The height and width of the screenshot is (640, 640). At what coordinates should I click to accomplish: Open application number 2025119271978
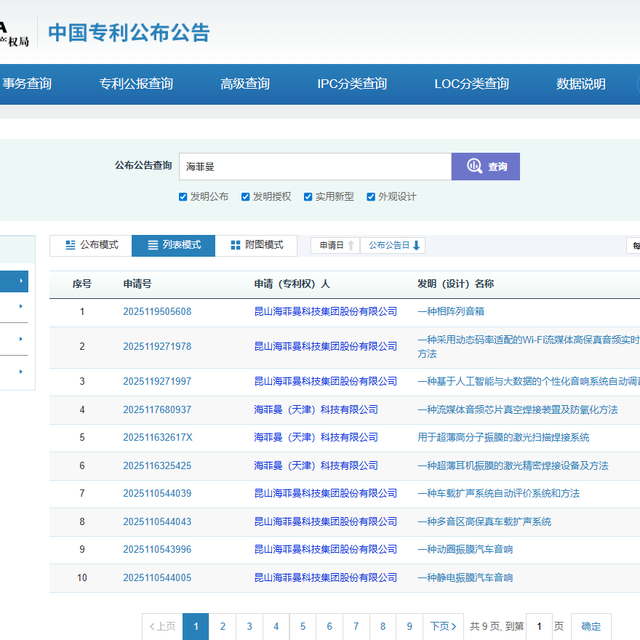click(157, 347)
